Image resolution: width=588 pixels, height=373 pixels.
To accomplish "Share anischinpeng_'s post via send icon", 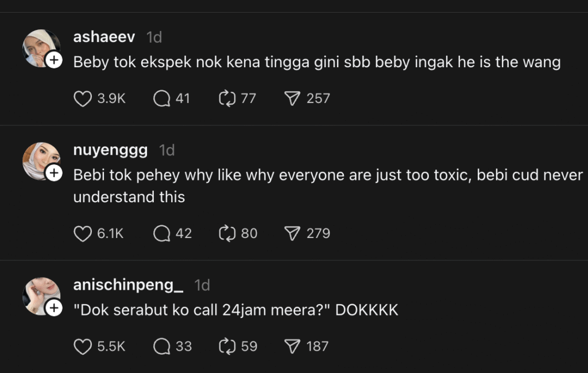I will (293, 347).
